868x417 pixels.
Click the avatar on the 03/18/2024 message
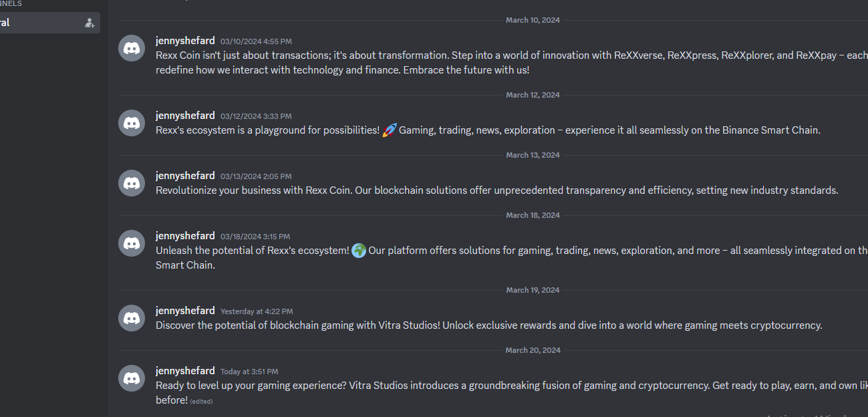[x=132, y=243]
